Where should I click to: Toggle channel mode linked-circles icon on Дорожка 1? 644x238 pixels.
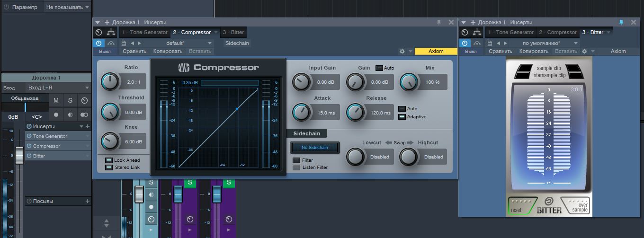[x=84, y=115]
